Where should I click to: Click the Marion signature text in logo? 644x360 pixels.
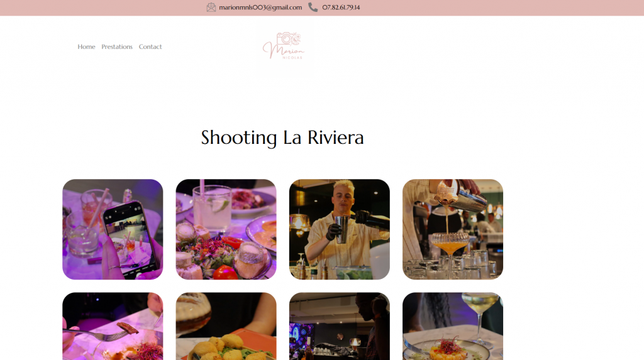pos(282,50)
